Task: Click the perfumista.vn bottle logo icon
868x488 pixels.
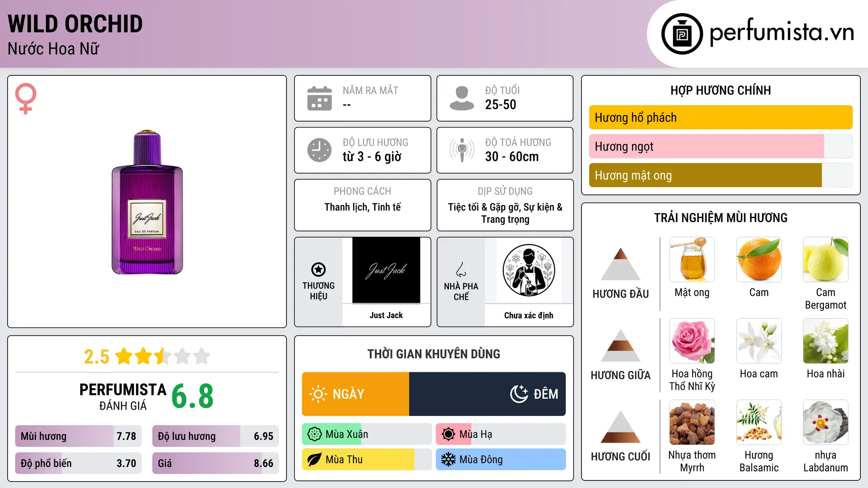Action: click(x=682, y=34)
